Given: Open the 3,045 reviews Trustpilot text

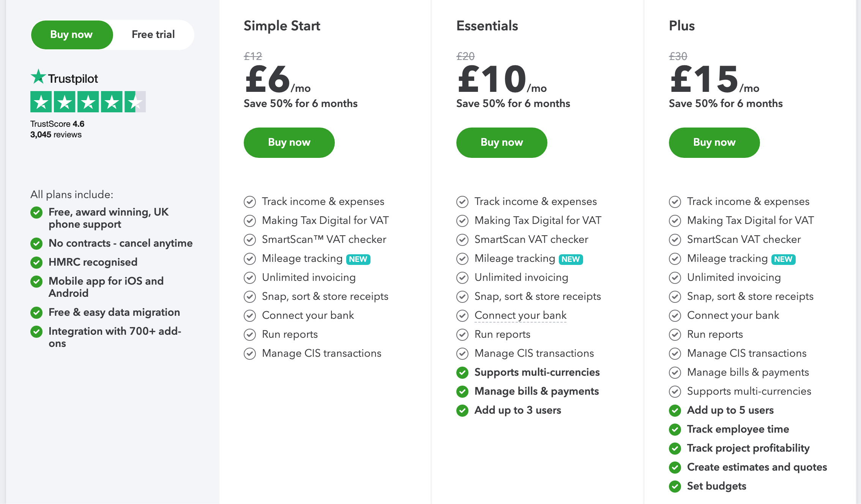Looking at the screenshot, I should [x=56, y=135].
